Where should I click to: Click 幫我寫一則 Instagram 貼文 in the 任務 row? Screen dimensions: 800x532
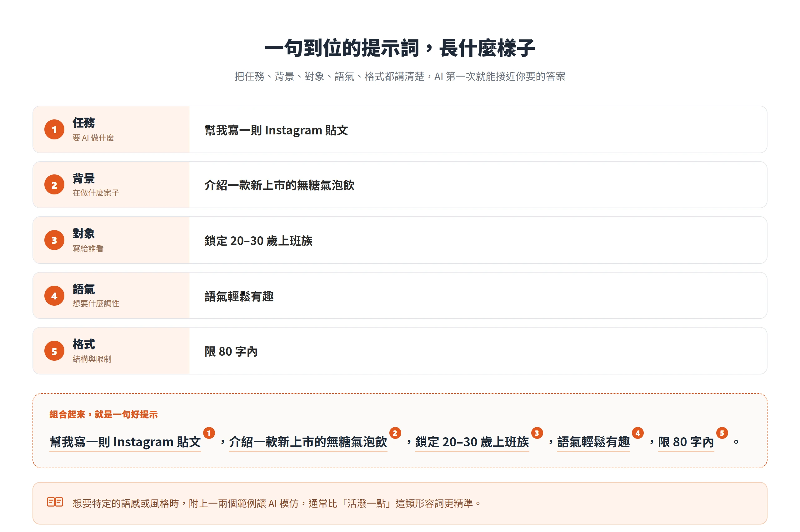click(276, 130)
